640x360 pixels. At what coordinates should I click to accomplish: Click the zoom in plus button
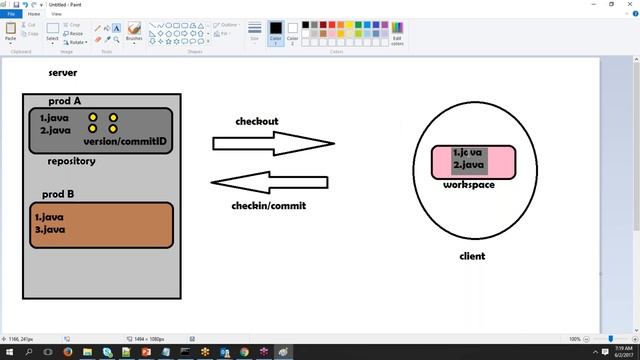[x=635, y=339]
